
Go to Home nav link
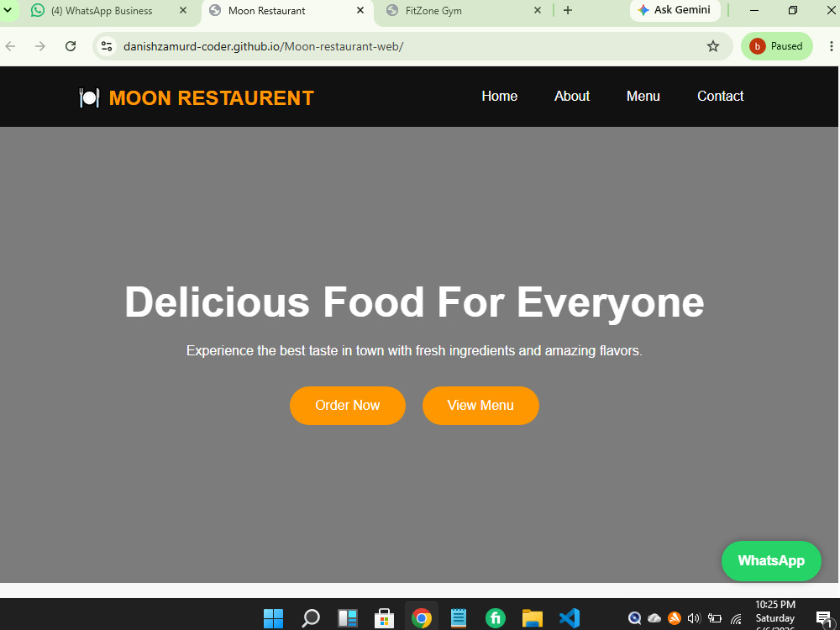(499, 96)
